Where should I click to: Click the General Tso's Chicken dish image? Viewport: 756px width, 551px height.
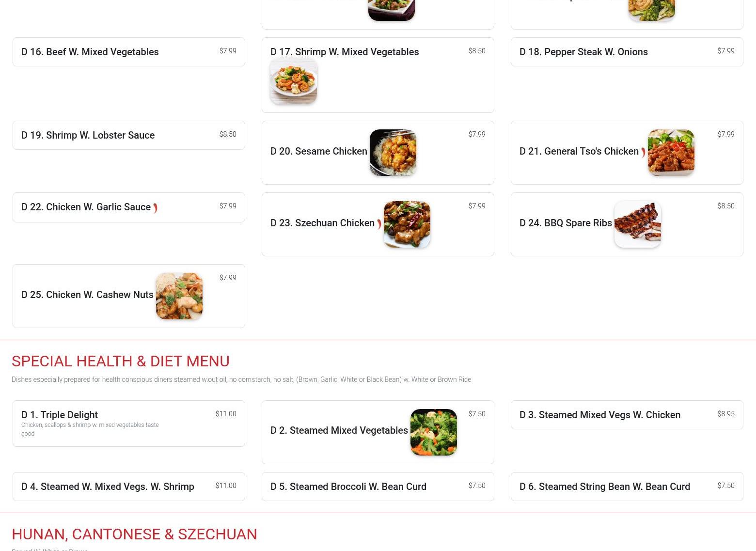[x=671, y=153]
